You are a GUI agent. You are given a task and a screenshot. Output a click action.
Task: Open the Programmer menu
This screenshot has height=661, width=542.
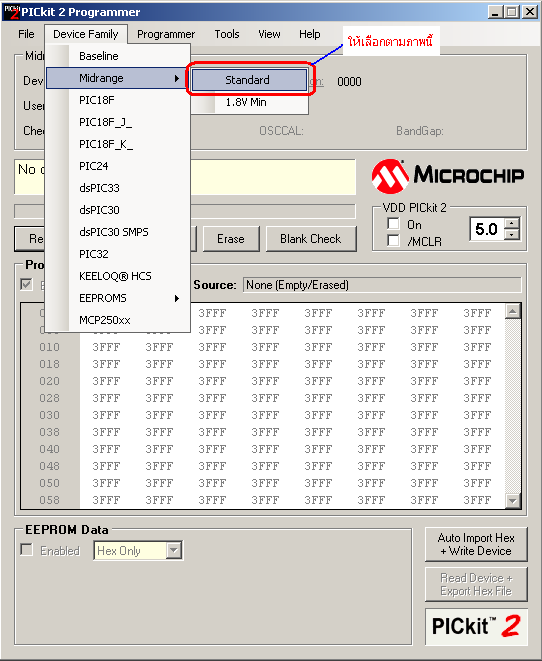click(x=166, y=34)
